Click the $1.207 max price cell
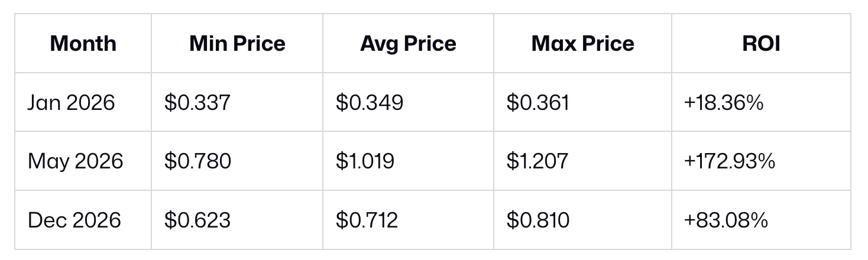868x260 pixels. 537,161
